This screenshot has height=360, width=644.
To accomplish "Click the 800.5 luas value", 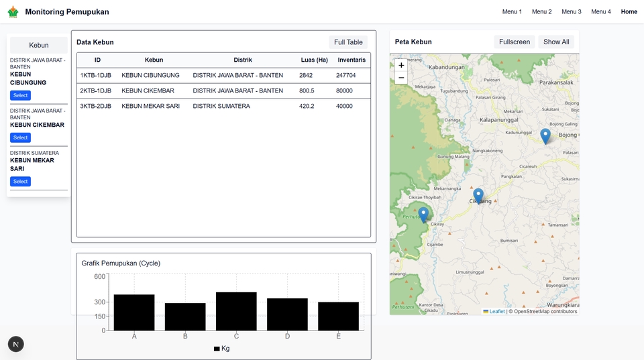I will 307,91.
